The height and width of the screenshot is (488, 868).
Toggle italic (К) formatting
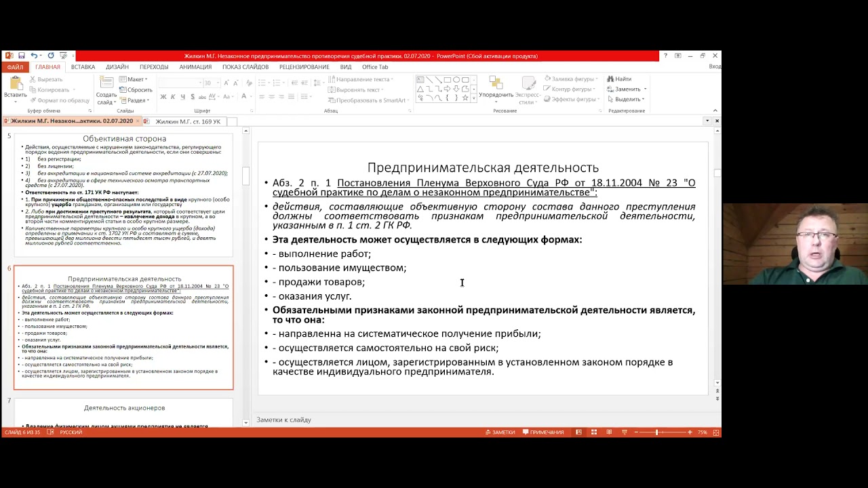click(x=173, y=97)
